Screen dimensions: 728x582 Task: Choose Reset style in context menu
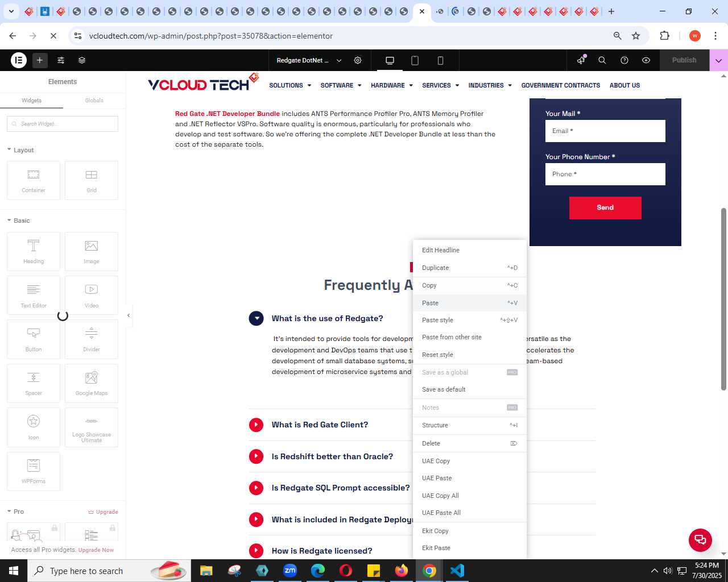tap(470, 355)
